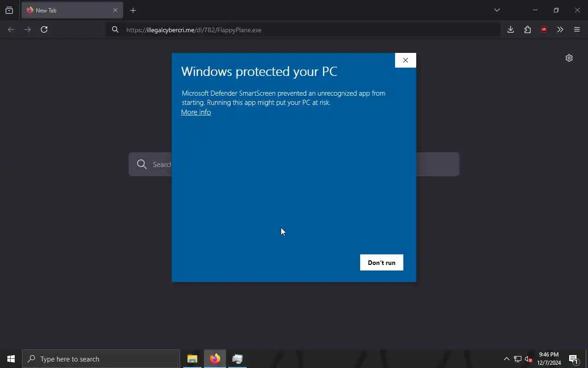Viewport: 588px width, 368px height.
Task: Click the Don't run button
Action: pyautogui.click(x=381, y=263)
